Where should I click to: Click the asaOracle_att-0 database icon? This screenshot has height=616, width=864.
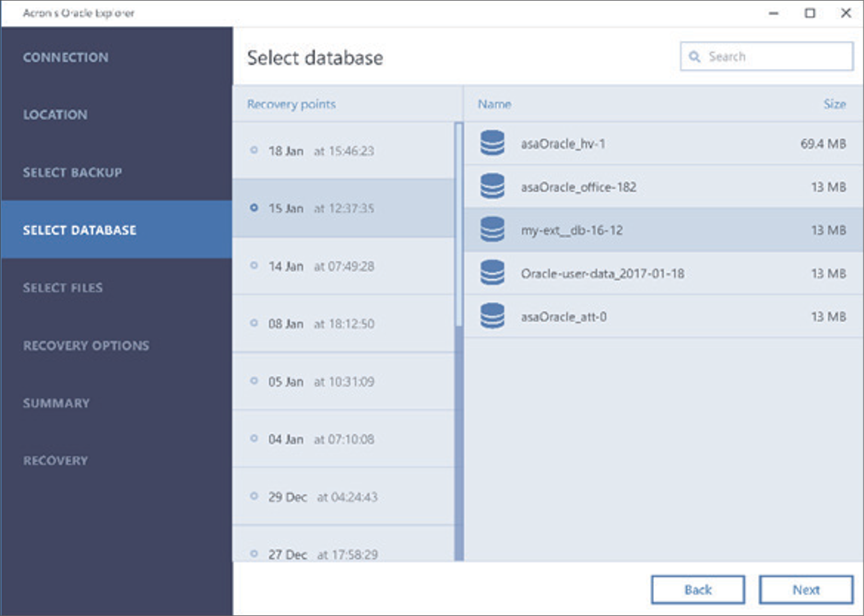[x=492, y=316]
